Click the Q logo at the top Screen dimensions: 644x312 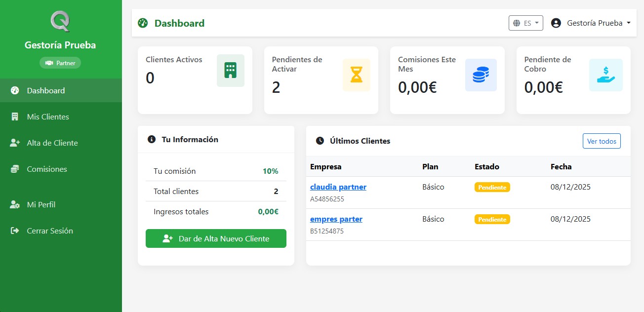click(61, 22)
